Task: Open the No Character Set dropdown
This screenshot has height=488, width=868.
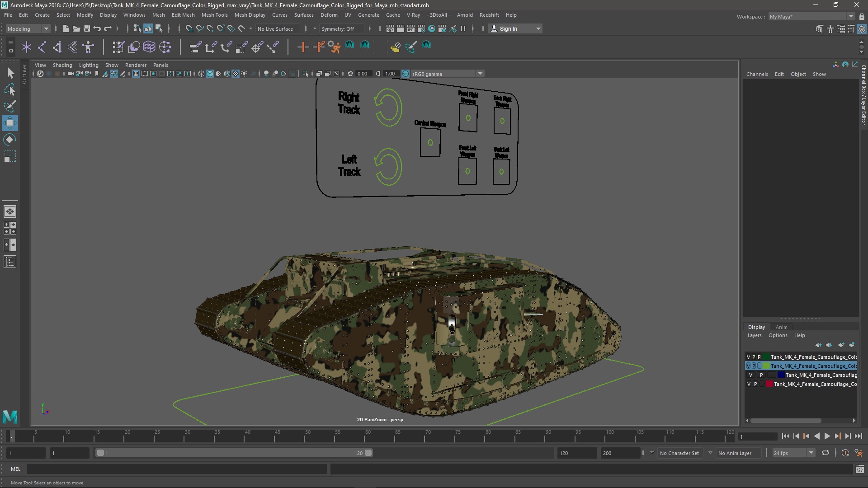Action: click(679, 453)
